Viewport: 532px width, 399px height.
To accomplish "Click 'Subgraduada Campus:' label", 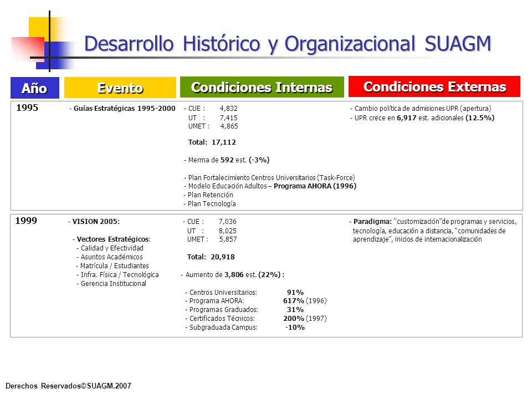I will [x=223, y=327].
